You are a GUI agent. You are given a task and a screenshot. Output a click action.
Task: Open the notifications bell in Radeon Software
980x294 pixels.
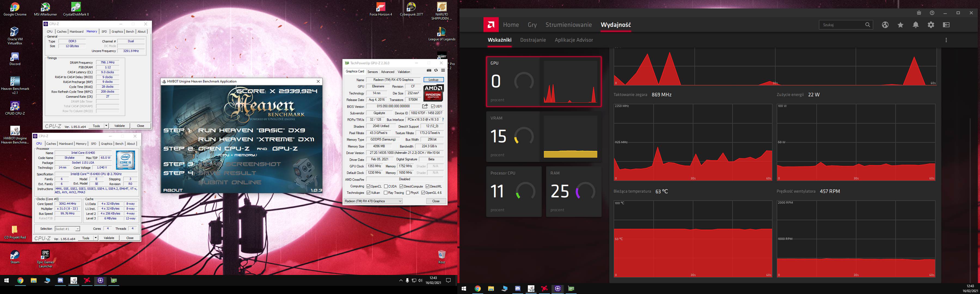click(x=916, y=25)
